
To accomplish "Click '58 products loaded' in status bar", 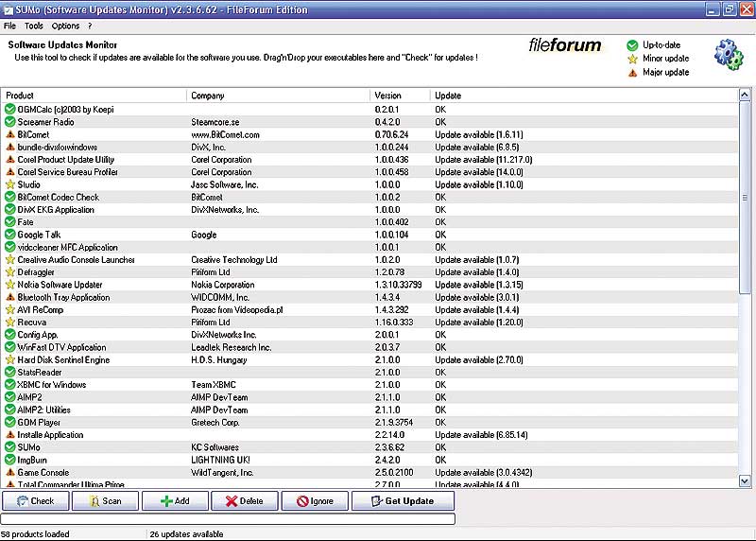I will (35, 534).
